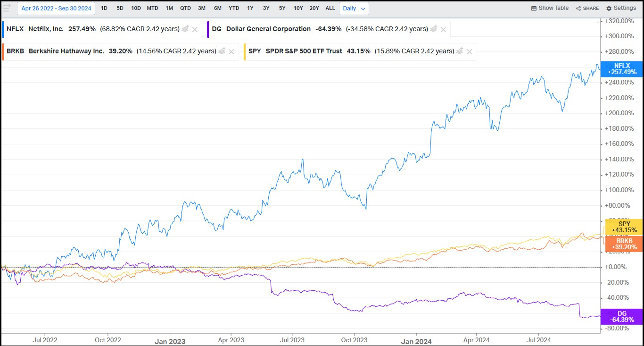The width and height of the screenshot is (644, 346).
Task: Select the 5D time range
Action: pos(120,8)
